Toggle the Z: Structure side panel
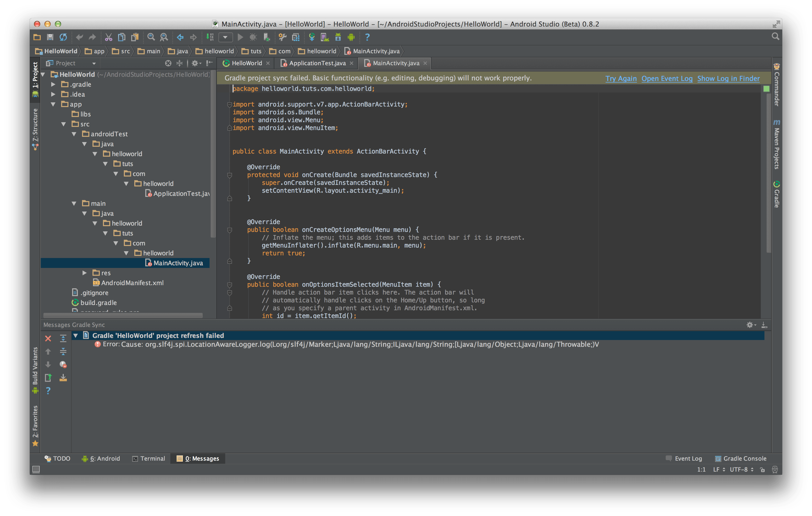Image resolution: width=812 pixels, height=516 pixels. (x=35, y=129)
